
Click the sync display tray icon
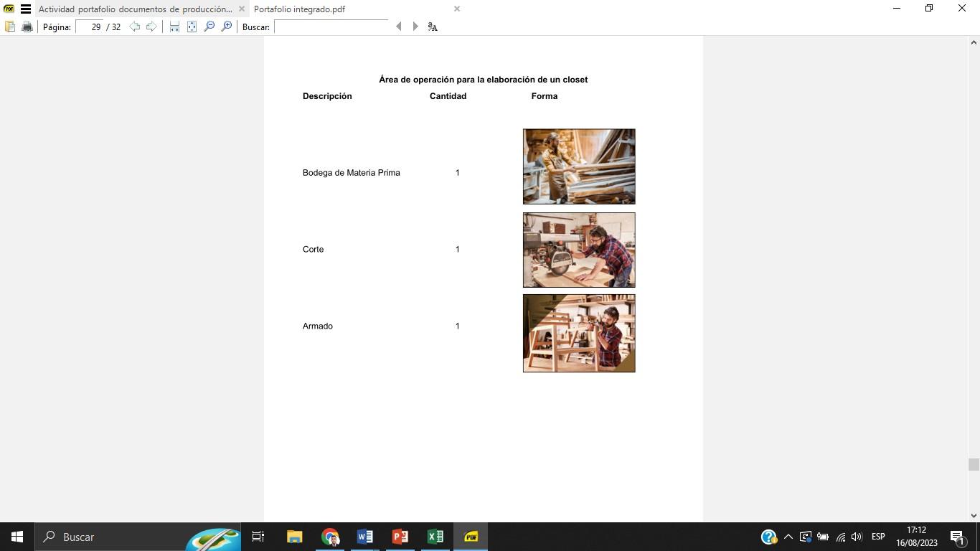pyautogui.click(x=806, y=537)
